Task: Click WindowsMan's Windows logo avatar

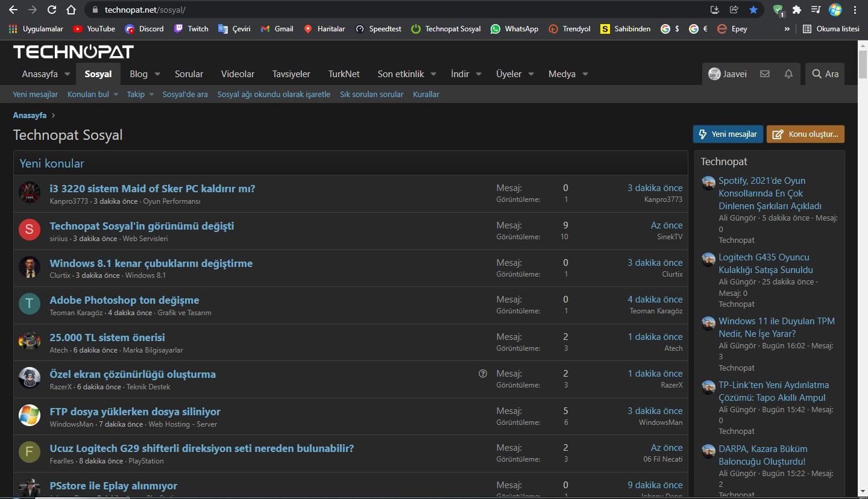Action: 30,415
